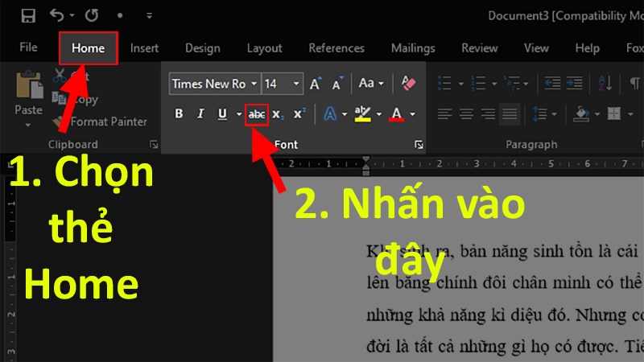Open the font name dropdown arrow
The height and width of the screenshot is (362, 644).
pos(254,84)
